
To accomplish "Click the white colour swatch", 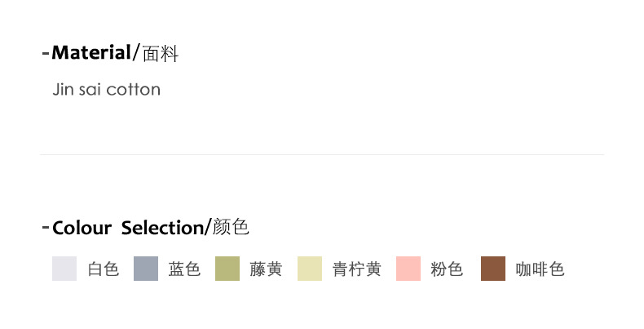I will [64, 269].
